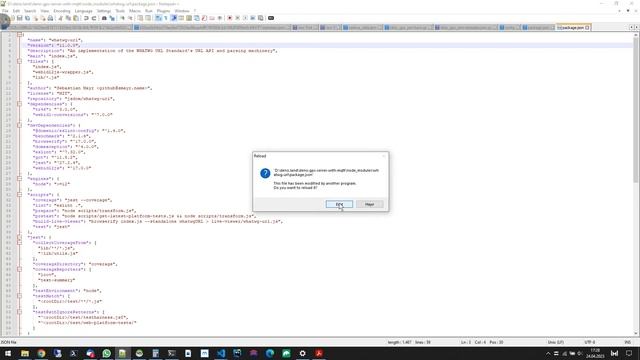Open the User Defined Language toolbar icon
640x360 pixels.
(181, 18)
